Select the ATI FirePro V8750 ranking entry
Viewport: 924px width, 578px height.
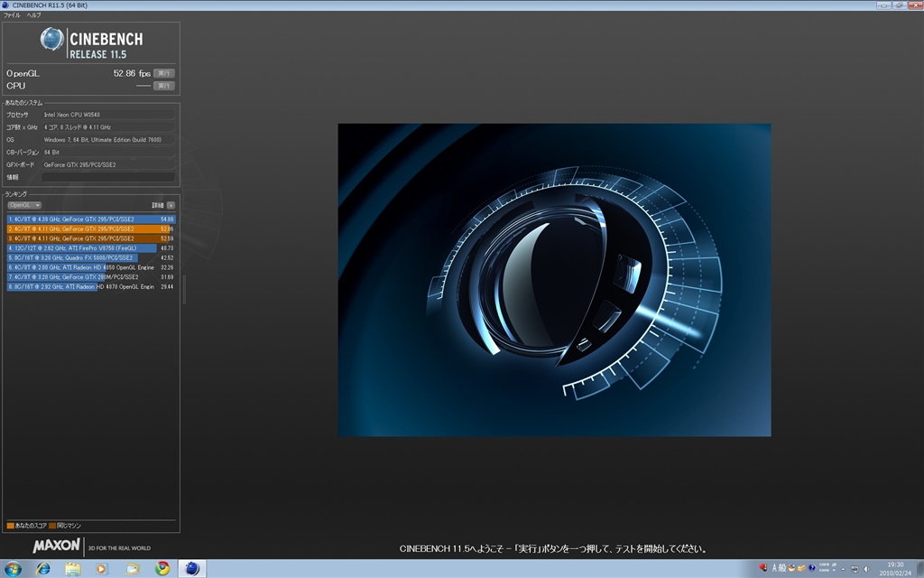(x=90, y=247)
